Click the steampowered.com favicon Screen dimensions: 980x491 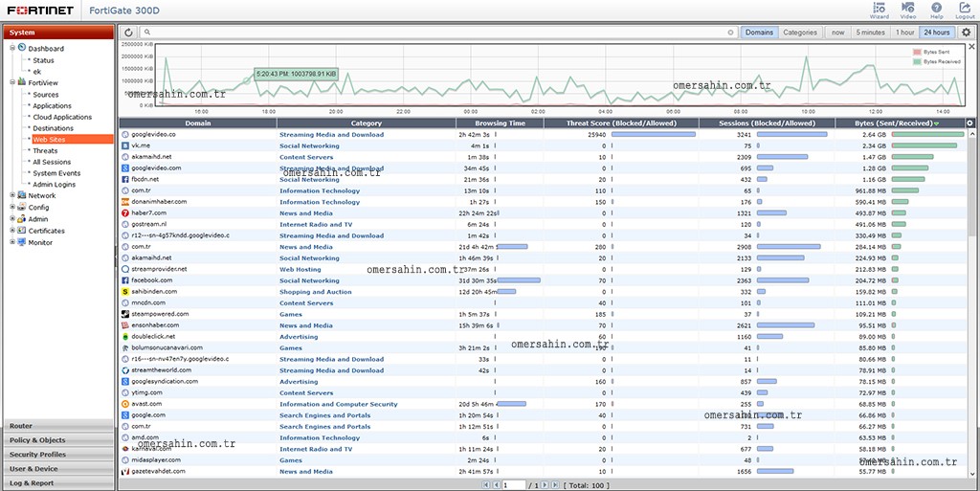[x=125, y=314]
